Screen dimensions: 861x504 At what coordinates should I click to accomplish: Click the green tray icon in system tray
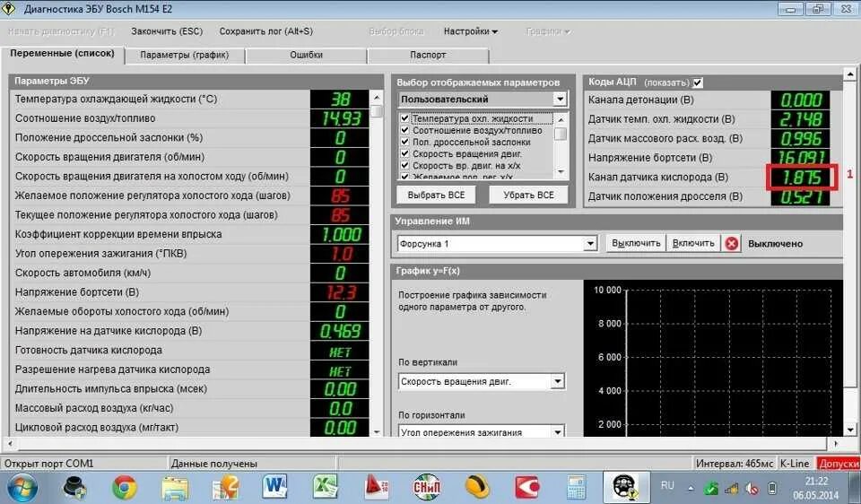(710, 488)
